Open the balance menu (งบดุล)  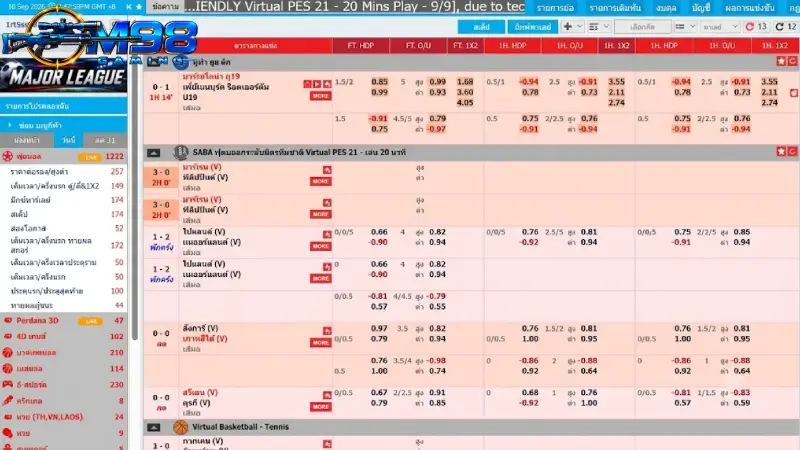click(666, 8)
